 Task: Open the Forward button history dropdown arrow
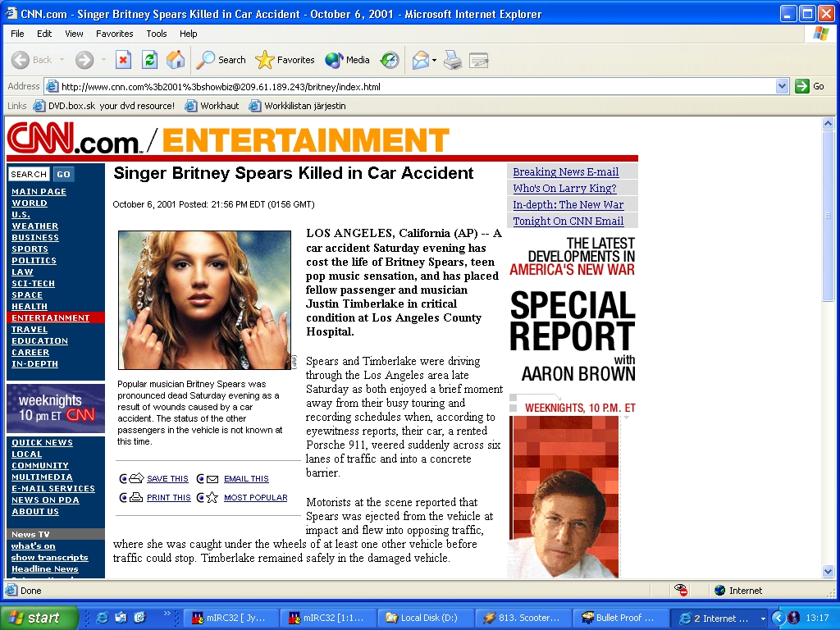pyautogui.click(x=103, y=60)
